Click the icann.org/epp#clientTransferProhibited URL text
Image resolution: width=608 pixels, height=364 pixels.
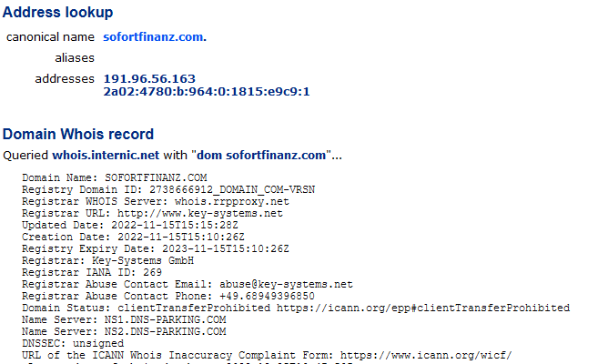423,308
